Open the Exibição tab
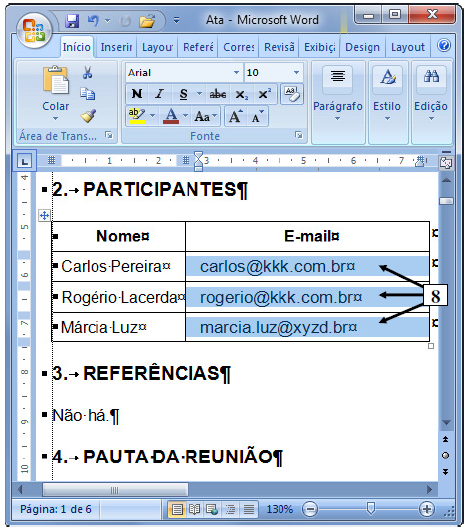 tap(319, 47)
